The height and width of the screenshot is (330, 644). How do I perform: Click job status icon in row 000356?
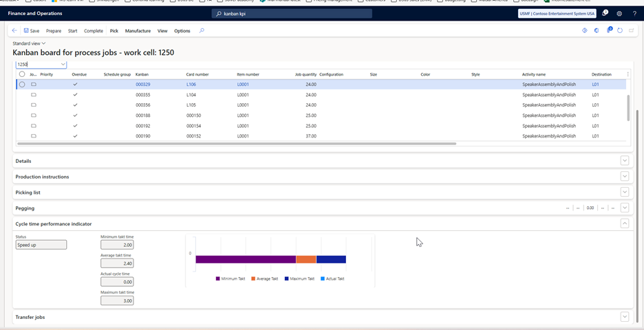(34, 104)
